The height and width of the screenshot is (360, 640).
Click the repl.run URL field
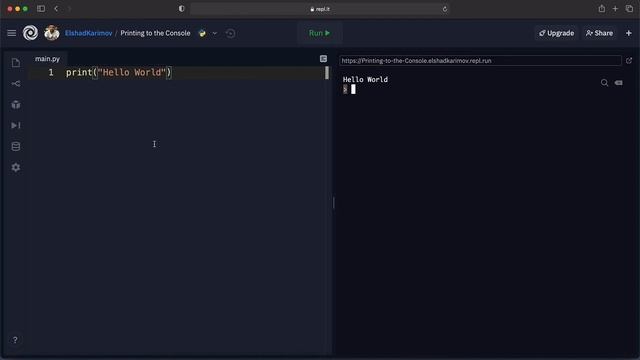coord(480,60)
